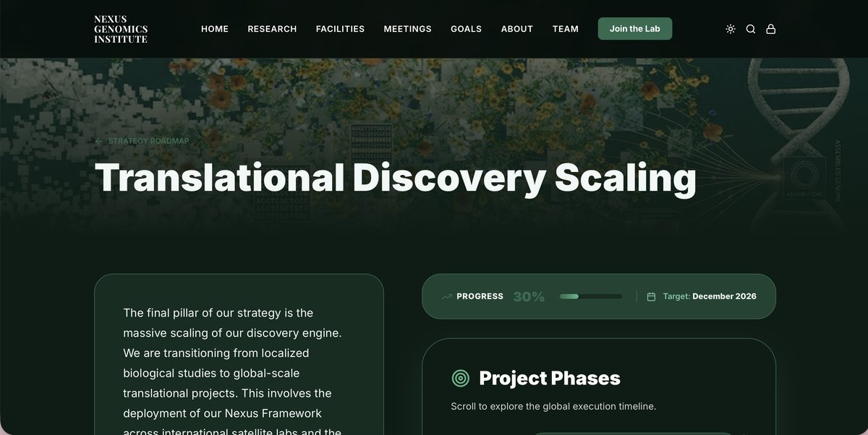
Task: Click the 30% progress value
Action: [x=529, y=296]
